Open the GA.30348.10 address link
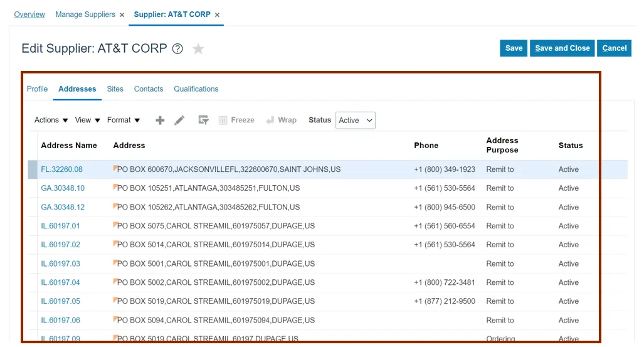The image size is (644, 347). pos(63,188)
